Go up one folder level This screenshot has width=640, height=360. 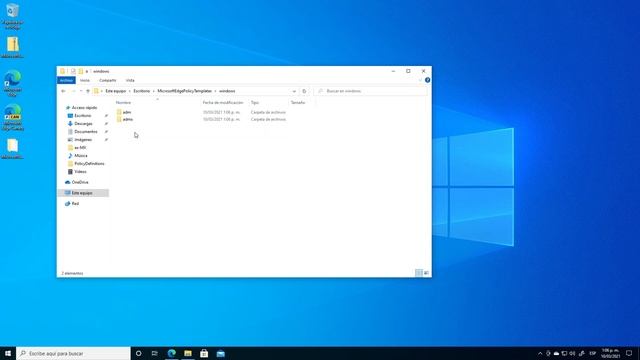(88, 91)
